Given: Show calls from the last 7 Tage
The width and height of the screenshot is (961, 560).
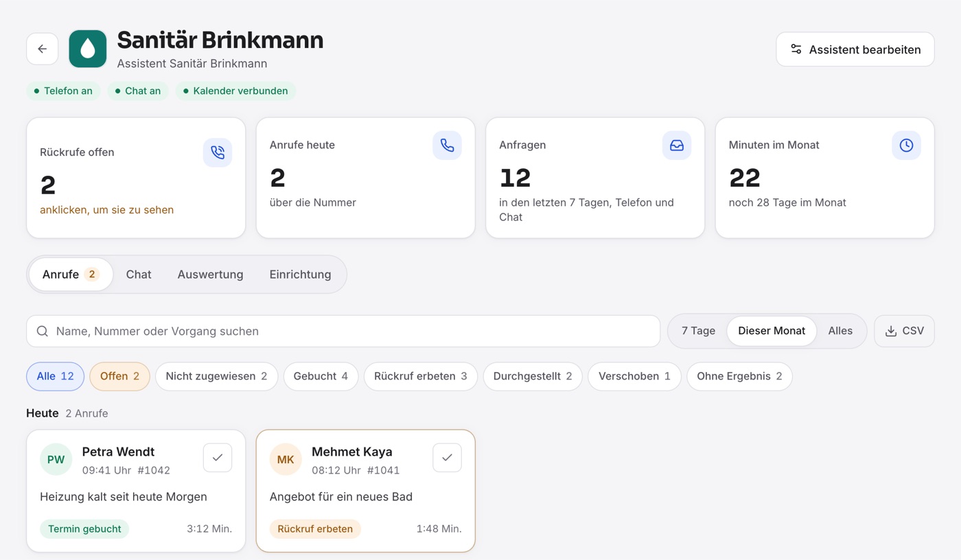Looking at the screenshot, I should point(698,331).
